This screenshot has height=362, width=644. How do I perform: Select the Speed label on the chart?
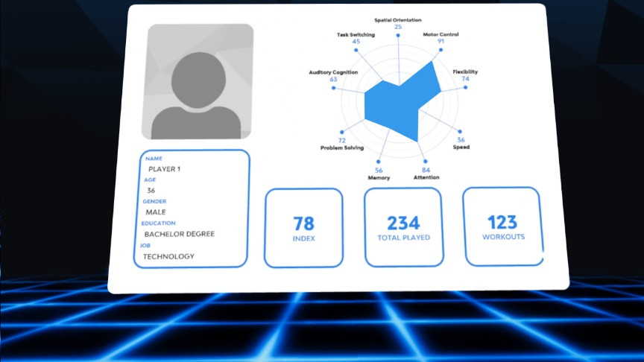click(461, 147)
